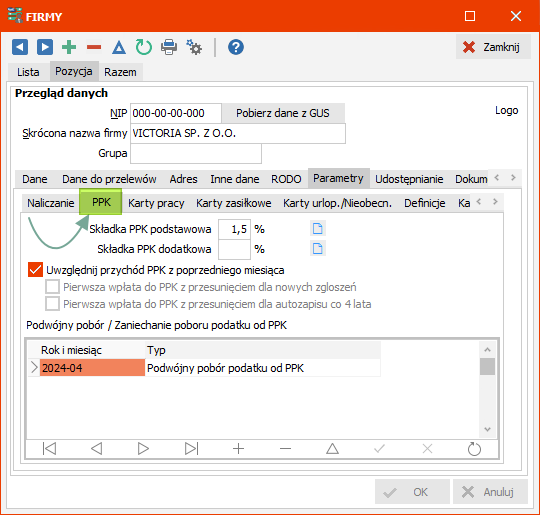This screenshot has height=515, width=540.
Task: Tick Pierwsza wpłata dla autozapisu co 4 lata
Action: point(52,304)
